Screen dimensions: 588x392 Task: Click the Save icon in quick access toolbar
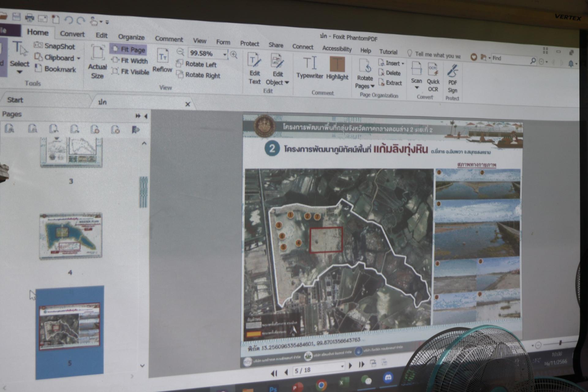point(16,17)
